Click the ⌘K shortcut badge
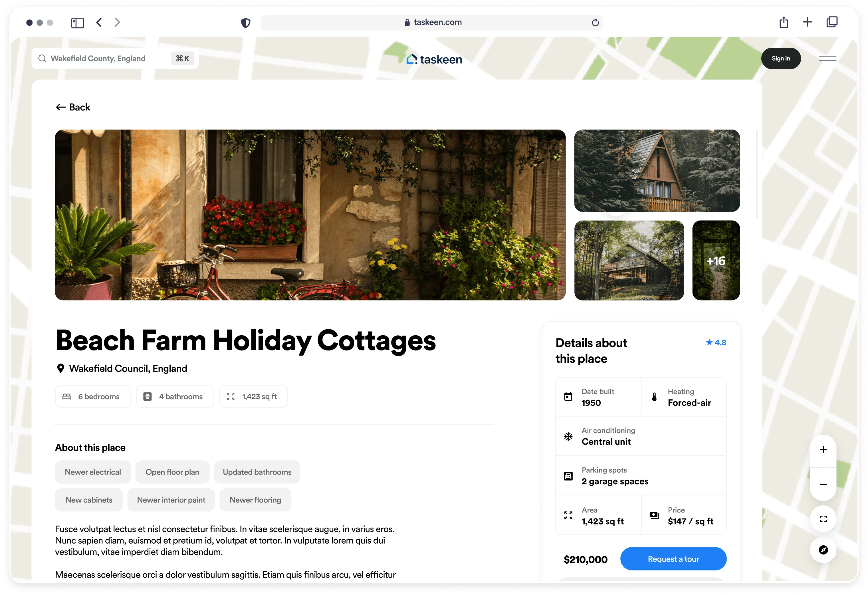Viewport: 868px width, 595px height. (x=182, y=58)
